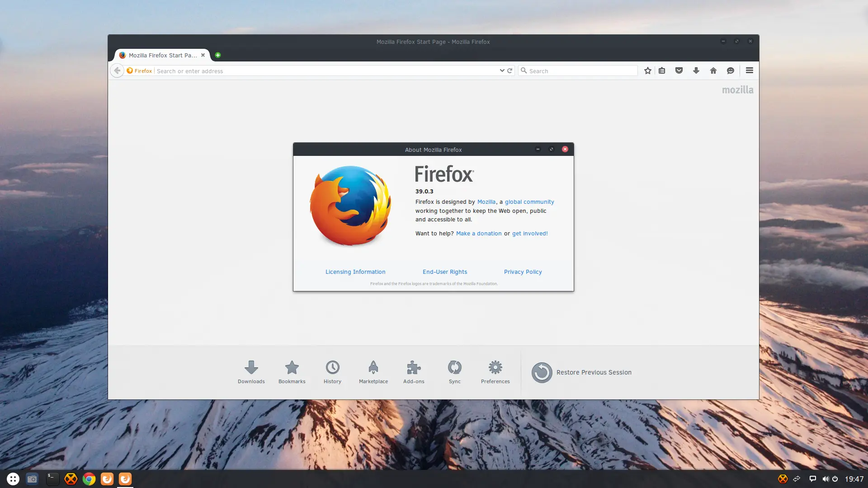Close the About Mozilla Firefox dialog

tap(565, 149)
